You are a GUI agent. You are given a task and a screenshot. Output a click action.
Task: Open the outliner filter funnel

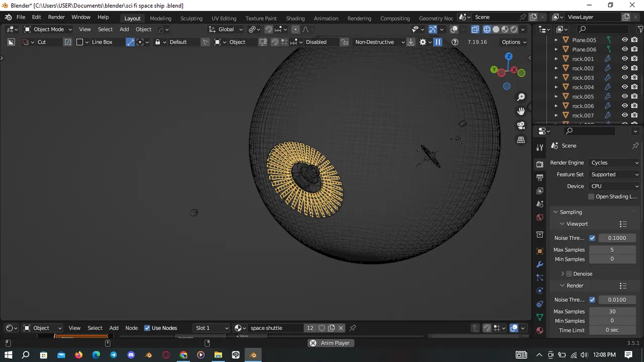point(640,29)
